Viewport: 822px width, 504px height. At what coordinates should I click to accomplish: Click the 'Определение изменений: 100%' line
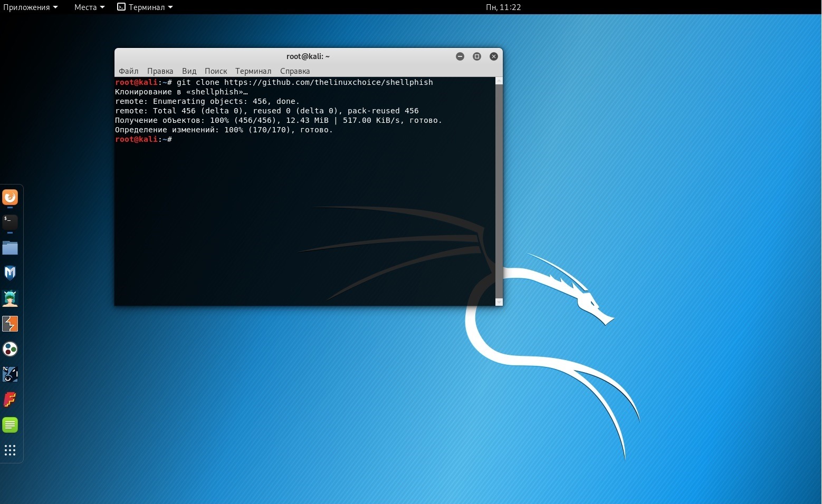point(224,130)
